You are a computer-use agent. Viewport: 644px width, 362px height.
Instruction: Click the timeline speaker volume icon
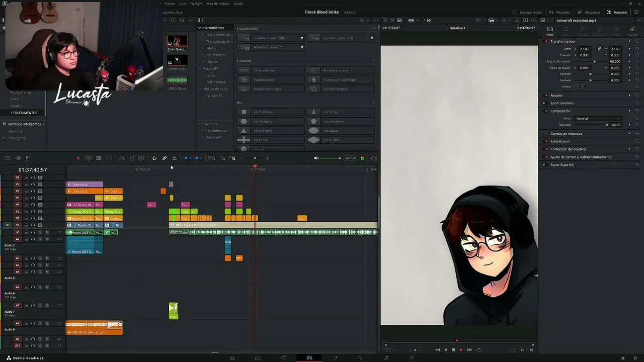pyautogui.click(x=316, y=158)
